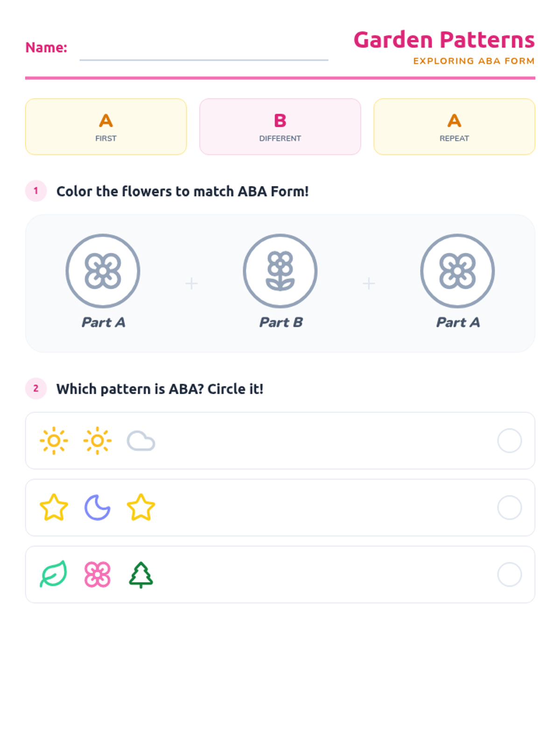560x747 pixels.
Task: Click the Name input line
Action: [x=204, y=50]
